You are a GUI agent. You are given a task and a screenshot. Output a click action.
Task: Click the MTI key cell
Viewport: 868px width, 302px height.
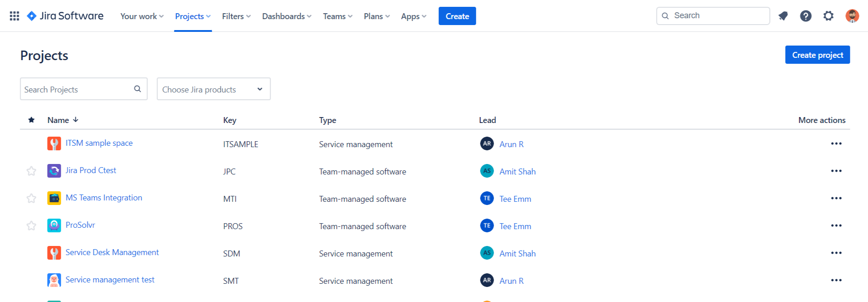click(x=230, y=199)
